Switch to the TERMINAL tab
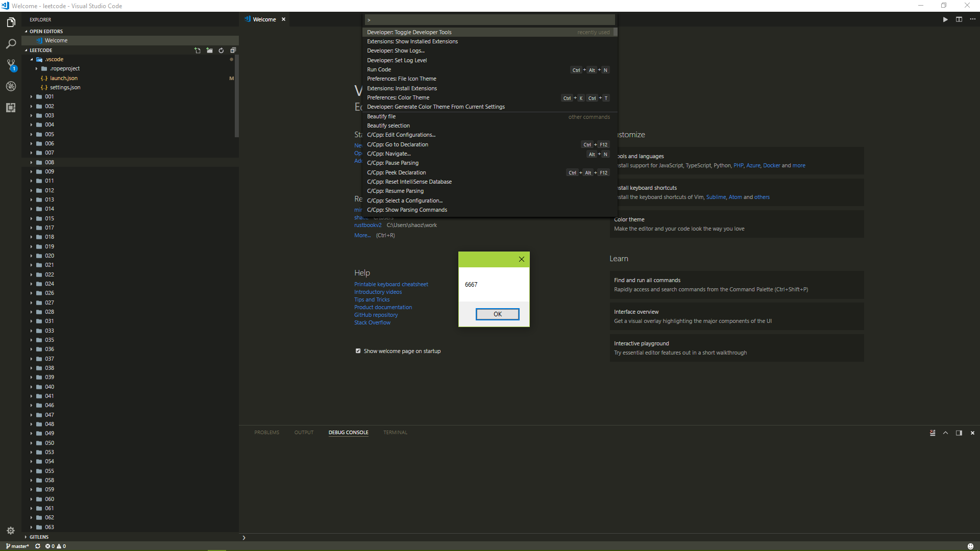The width and height of the screenshot is (980, 551). 395,432
